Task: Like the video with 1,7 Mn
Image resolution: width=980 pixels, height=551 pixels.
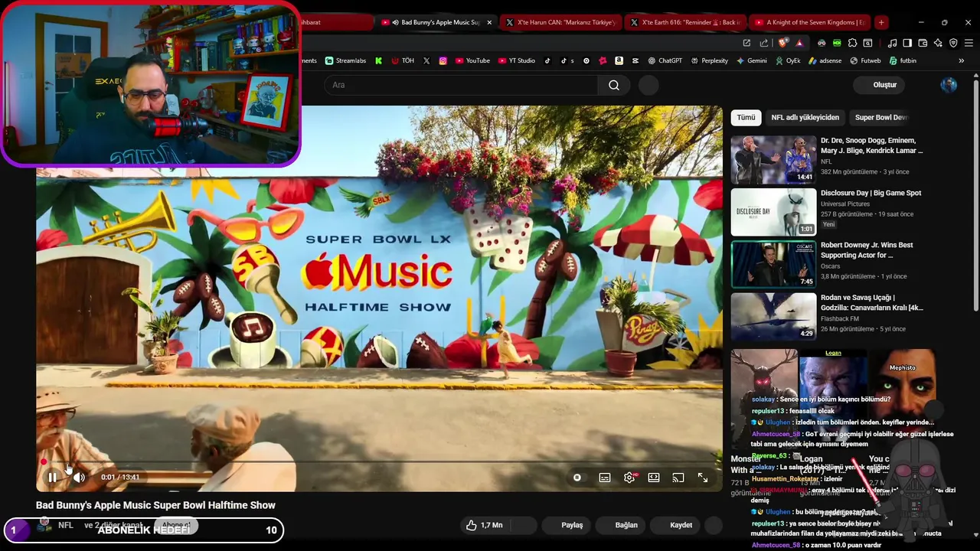Action: (485, 525)
